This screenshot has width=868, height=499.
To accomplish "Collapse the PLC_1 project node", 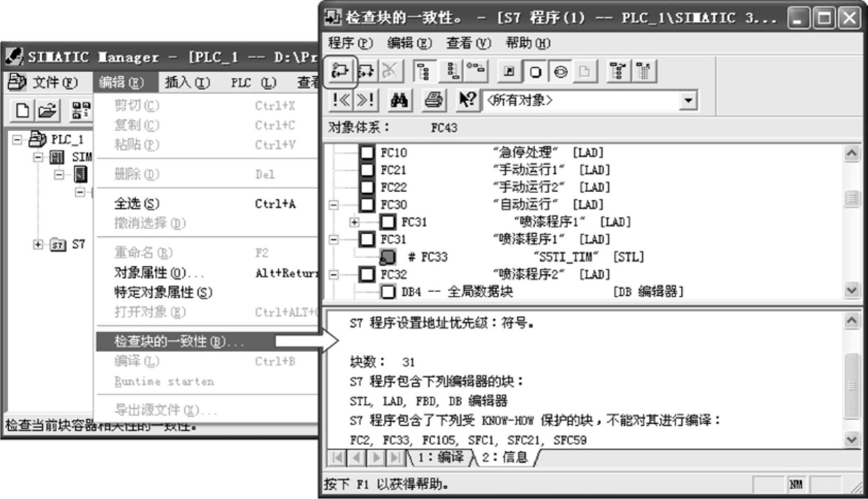I will pos(17,139).
